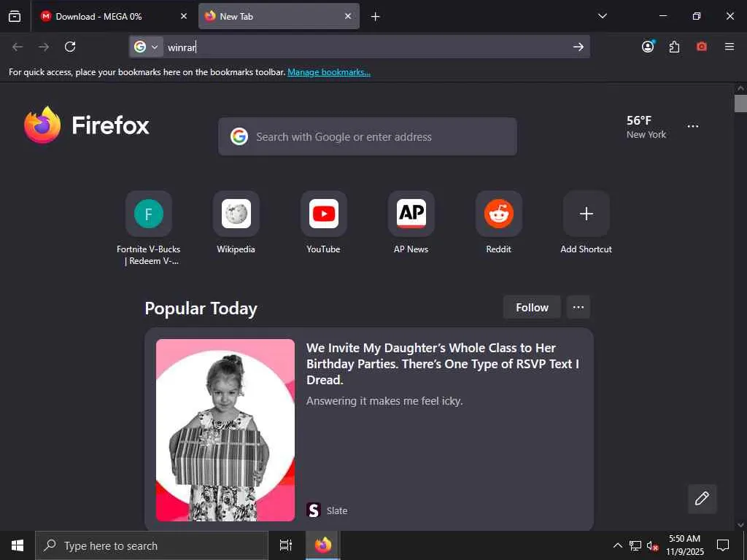Open the Reddit shortcut
Viewport: 747px width, 560px height.
(499, 223)
